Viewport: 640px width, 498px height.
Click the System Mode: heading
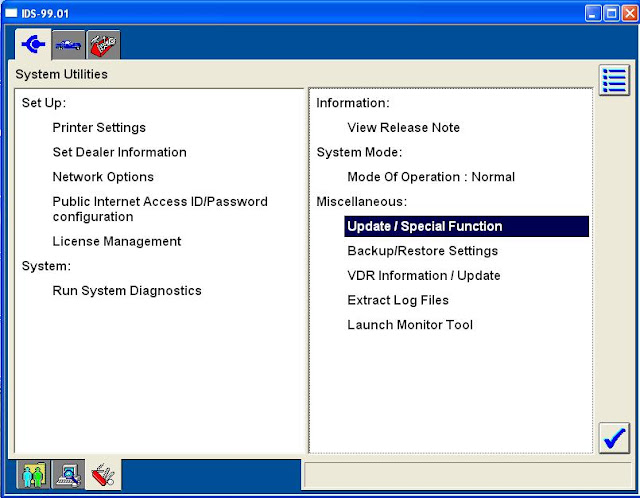point(359,152)
